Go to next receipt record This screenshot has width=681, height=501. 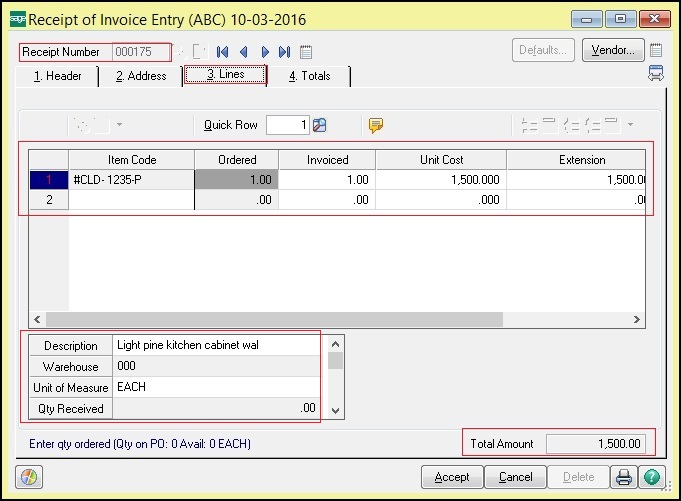265,52
